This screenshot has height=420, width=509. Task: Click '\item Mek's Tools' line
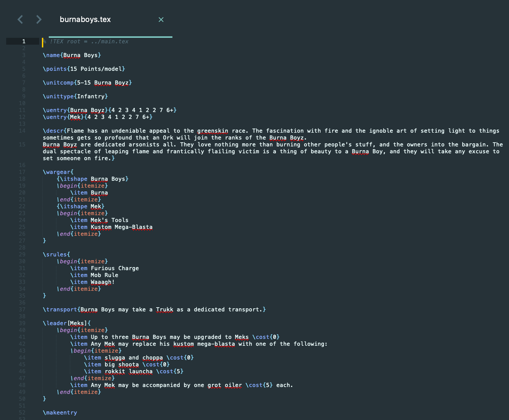[x=99, y=220]
